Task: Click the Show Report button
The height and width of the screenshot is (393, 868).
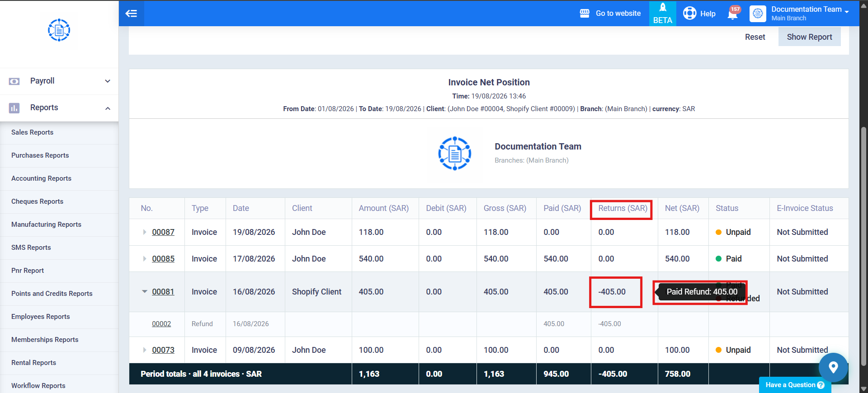Action: click(809, 37)
